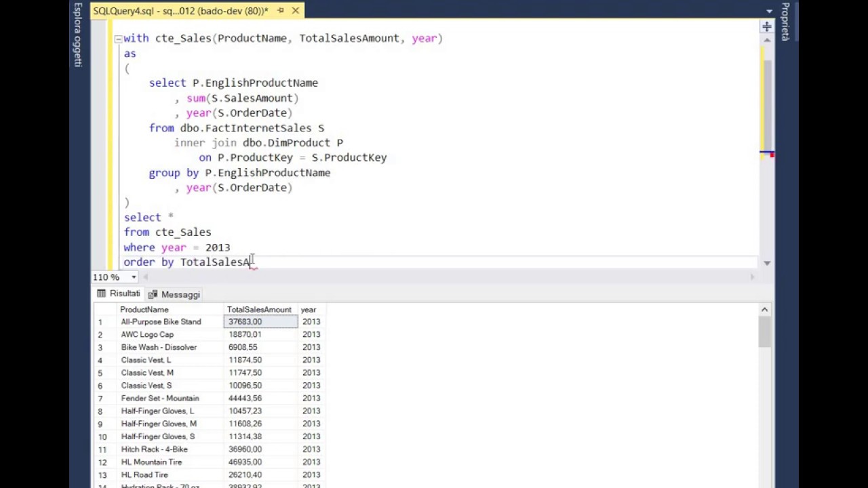Click amount cell 10096,50
Screen dimensions: 868x488
pos(261,386)
